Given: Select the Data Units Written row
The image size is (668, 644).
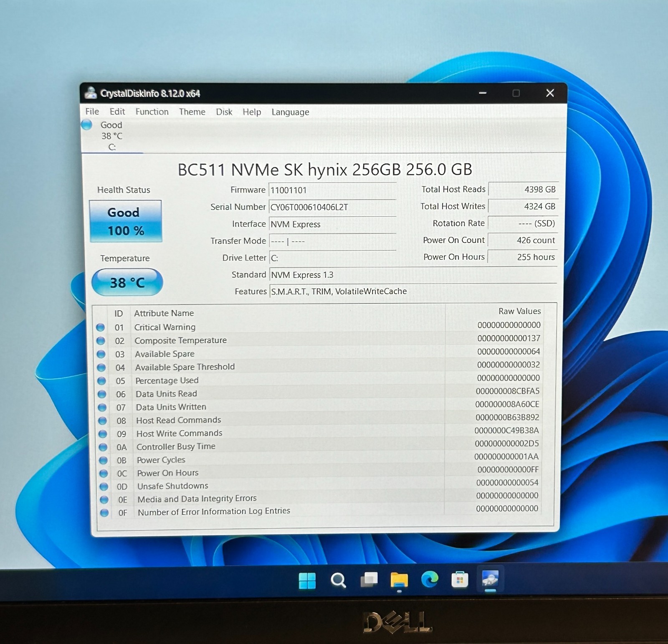Looking at the screenshot, I should tap(319, 406).
